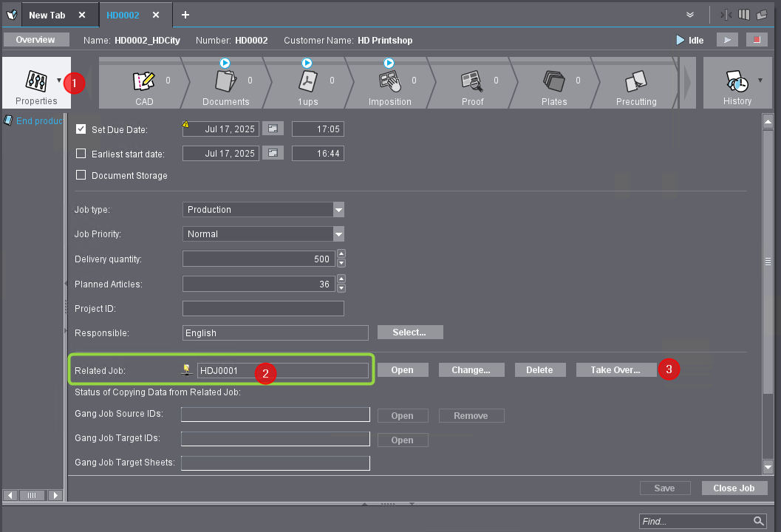Click in the Project ID input field
This screenshot has width=781, height=532.
pos(263,309)
